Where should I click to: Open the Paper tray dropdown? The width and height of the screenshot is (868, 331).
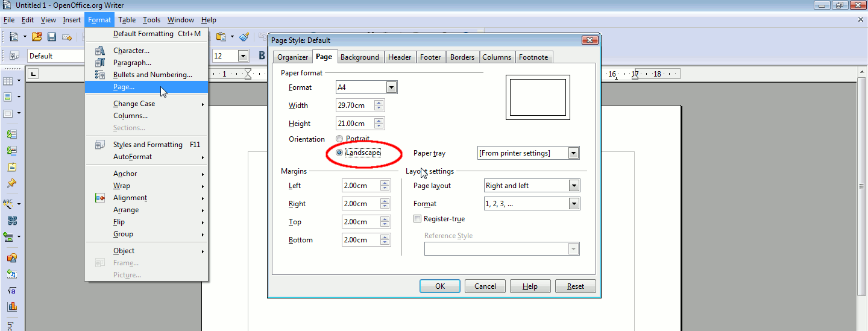573,153
